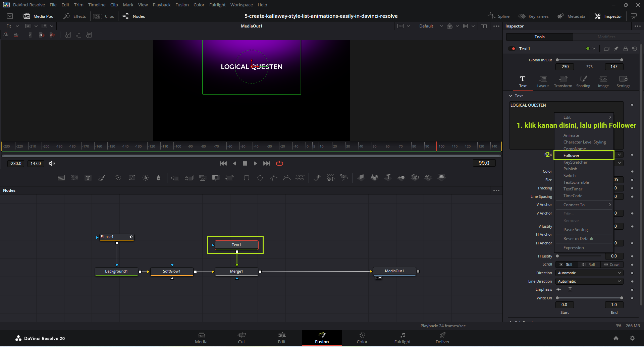The width and height of the screenshot is (644, 347).
Task: Open the Spline editor panel
Action: [499, 16]
